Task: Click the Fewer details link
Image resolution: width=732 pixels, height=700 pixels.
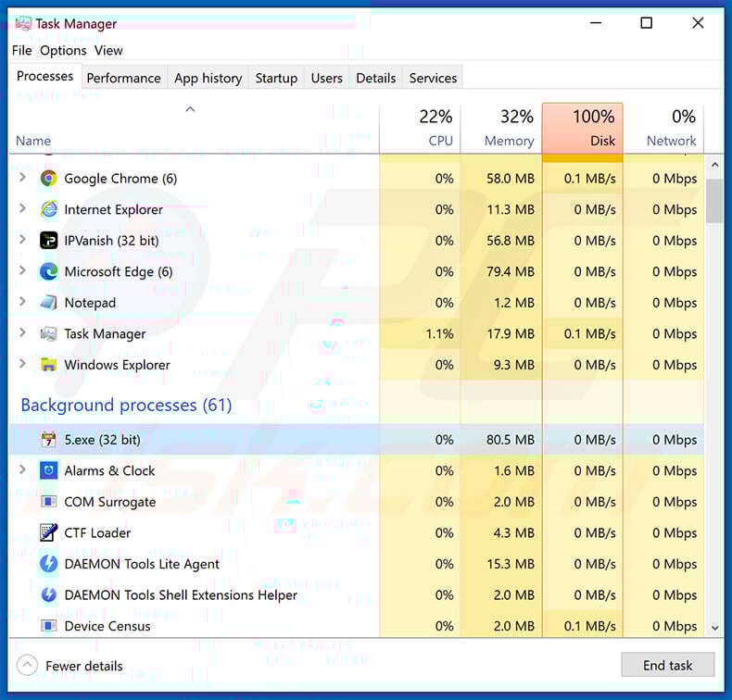Action: pyautogui.click(x=84, y=666)
